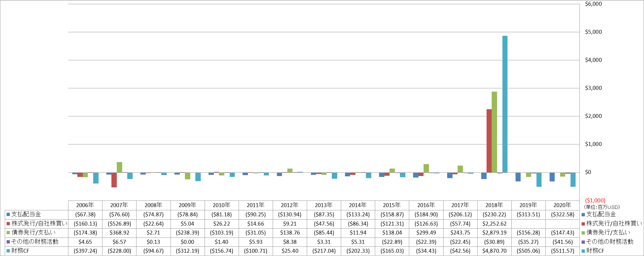Click the (単位:百万USD) unit label
This screenshot has width=644, height=256.
click(601, 207)
